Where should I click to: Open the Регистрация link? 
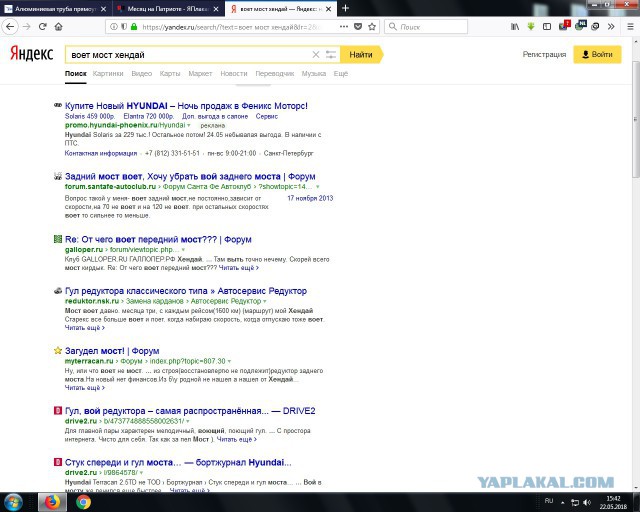pos(544,54)
